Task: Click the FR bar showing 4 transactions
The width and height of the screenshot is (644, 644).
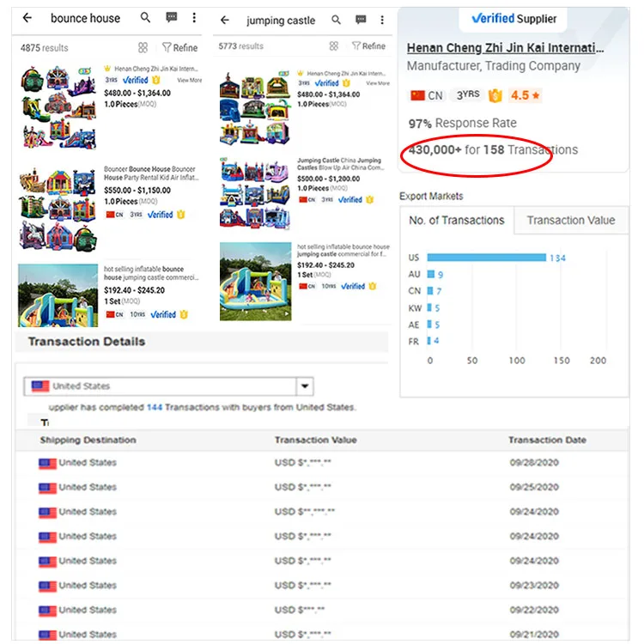Action: pyautogui.click(x=428, y=341)
